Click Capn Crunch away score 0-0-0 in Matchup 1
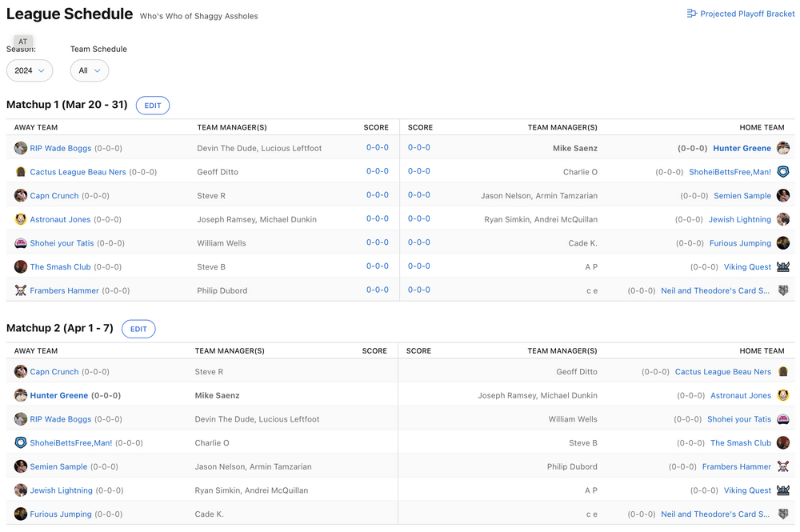 [377, 195]
